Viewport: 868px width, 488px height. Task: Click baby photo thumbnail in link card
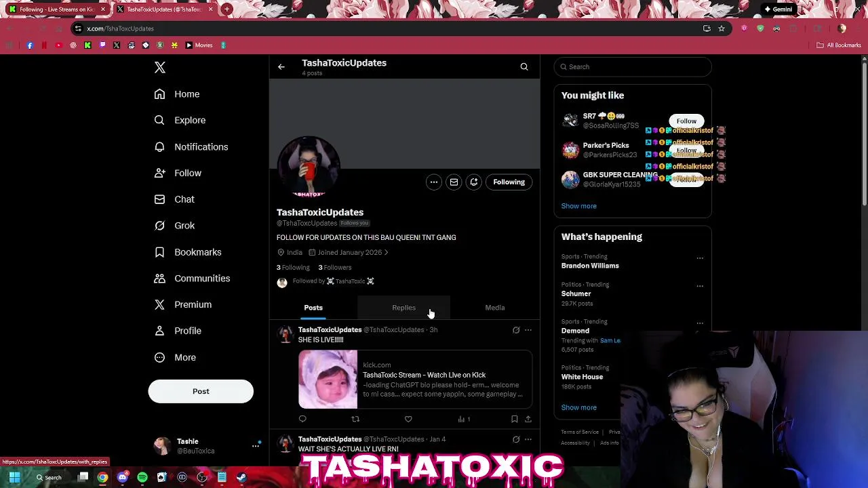coord(328,380)
